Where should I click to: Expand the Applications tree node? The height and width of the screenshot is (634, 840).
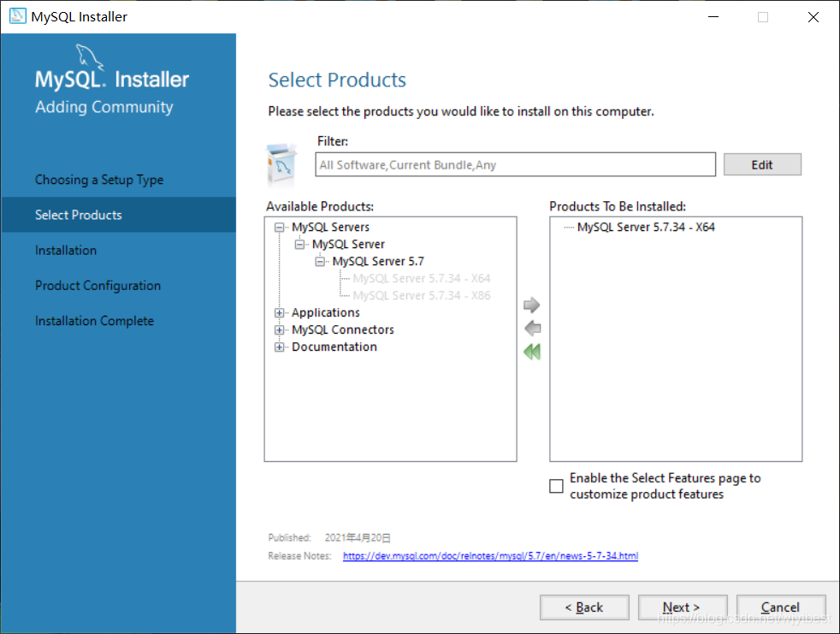point(279,312)
